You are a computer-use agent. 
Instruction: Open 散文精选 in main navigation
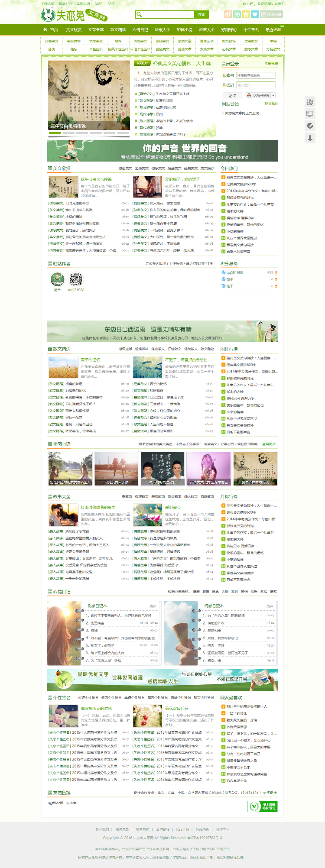(118, 30)
